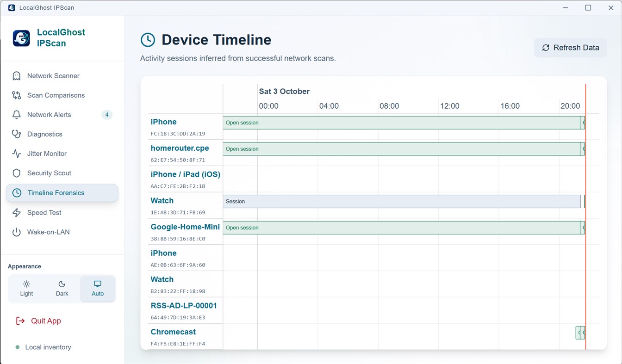Click the Chromecast device name
The height and width of the screenshot is (364, 622).
click(173, 332)
